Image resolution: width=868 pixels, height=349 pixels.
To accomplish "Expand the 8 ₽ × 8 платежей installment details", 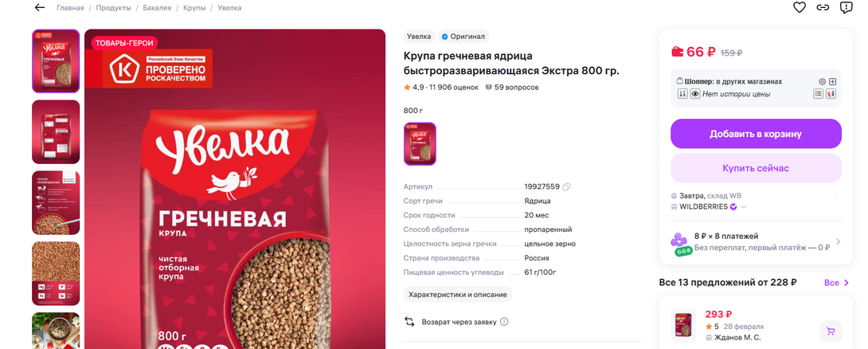I will (x=756, y=241).
